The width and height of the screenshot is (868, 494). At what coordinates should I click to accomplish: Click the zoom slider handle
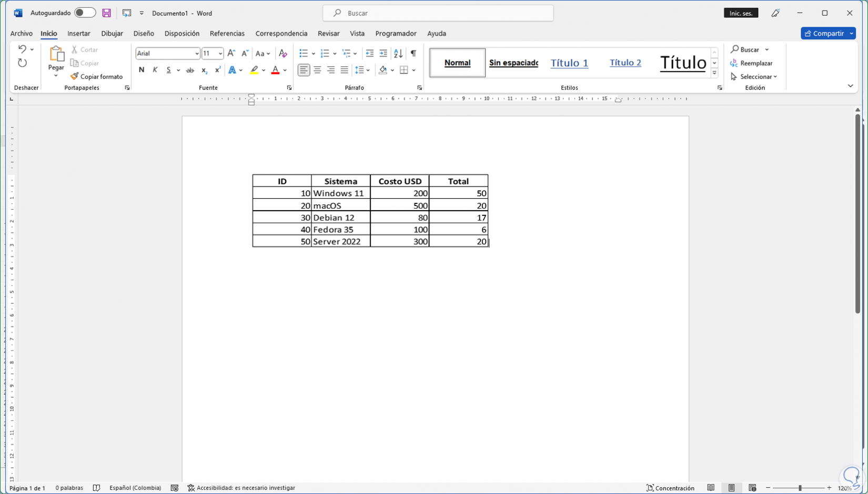(x=800, y=488)
